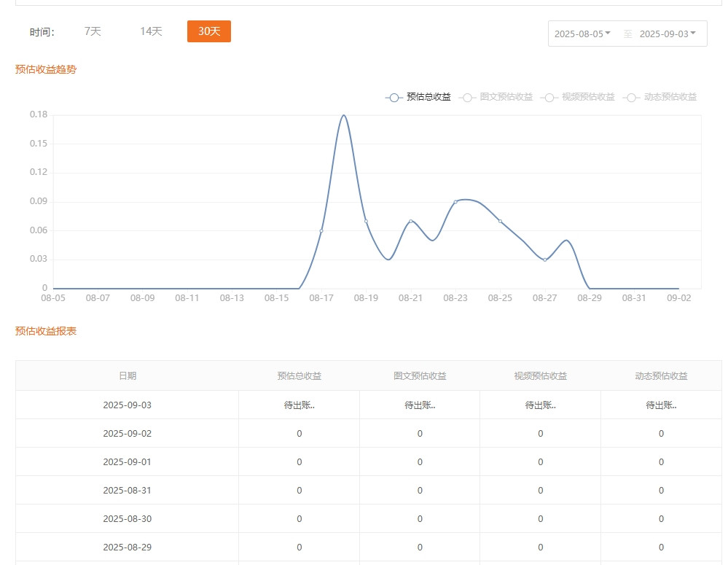The height and width of the screenshot is (565, 728).
Task: Click the 08-05 x-axis label
Action: [53, 298]
